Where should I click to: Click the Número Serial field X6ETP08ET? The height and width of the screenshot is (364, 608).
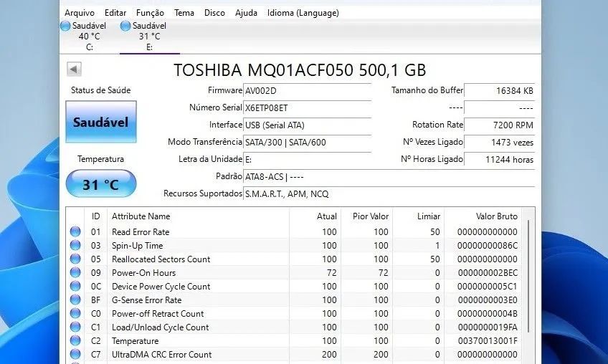tap(307, 107)
